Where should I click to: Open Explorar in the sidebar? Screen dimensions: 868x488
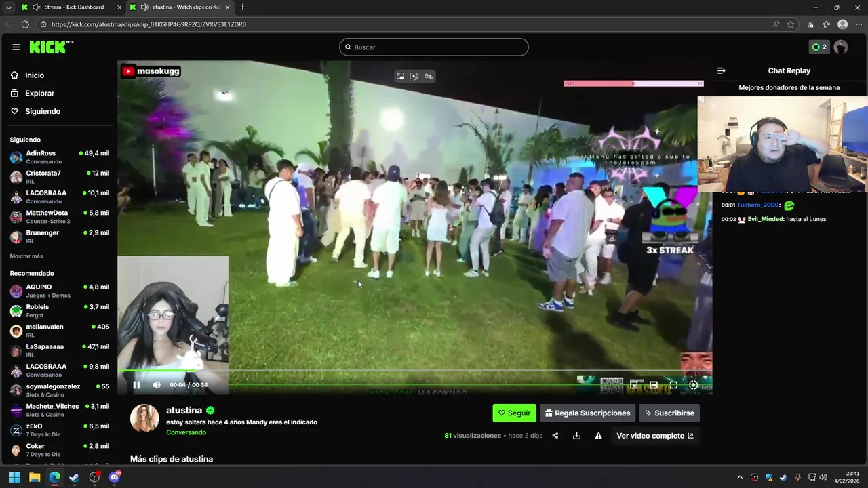[x=39, y=94]
